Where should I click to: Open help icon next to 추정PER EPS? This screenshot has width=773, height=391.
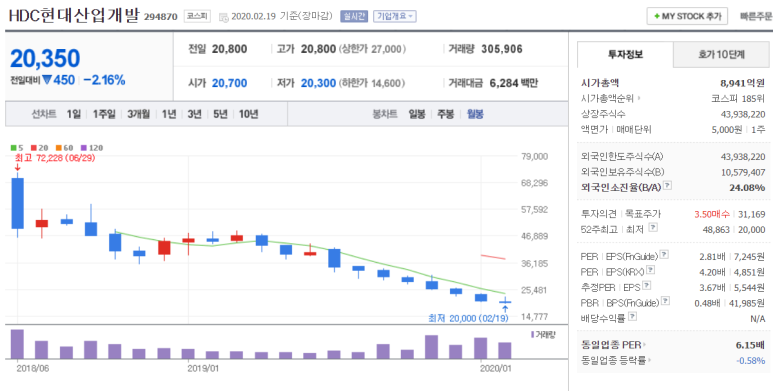point(647,285)
